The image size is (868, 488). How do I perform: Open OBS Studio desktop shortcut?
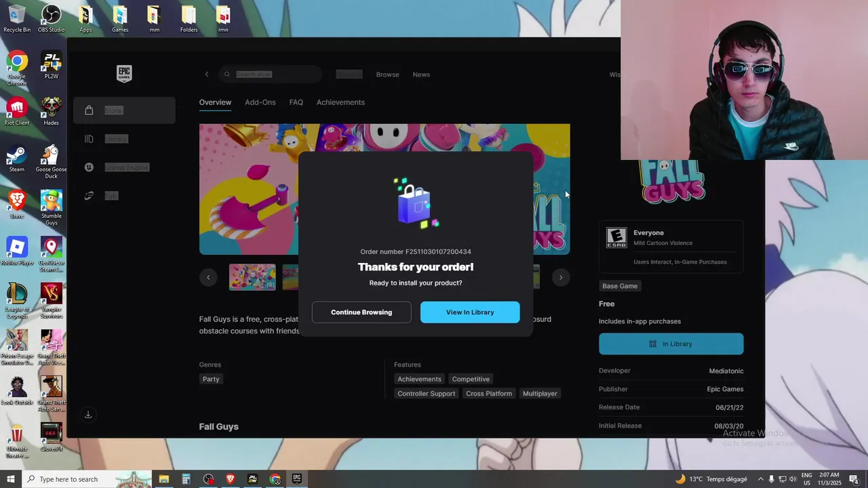52,19
